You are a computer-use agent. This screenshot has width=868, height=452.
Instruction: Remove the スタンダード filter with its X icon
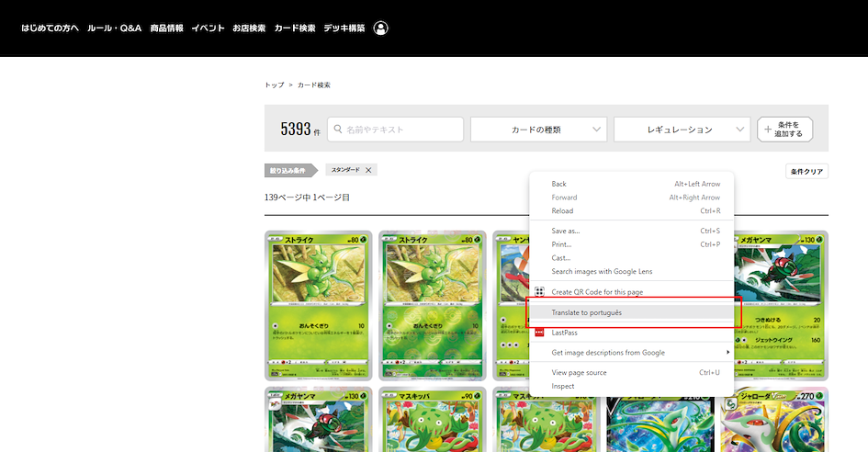point(368,170)
